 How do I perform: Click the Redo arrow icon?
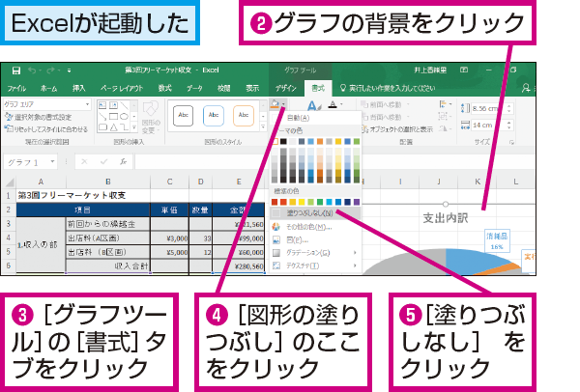coord(50,70)
